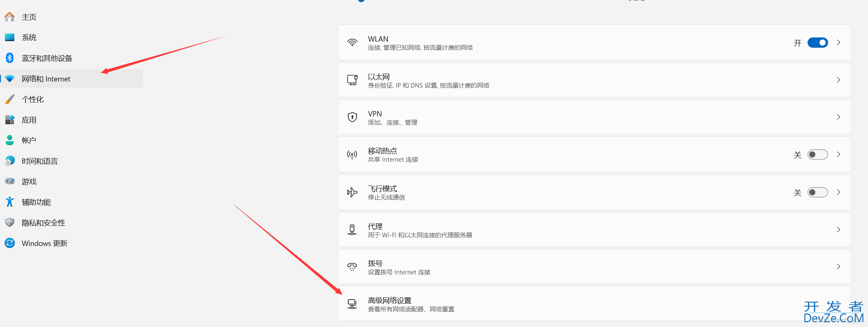The height and width of the screenshot is (327, 868).
Task: Click the airplane mode (飞行模式) icon
Action: [x=352, y=192]
